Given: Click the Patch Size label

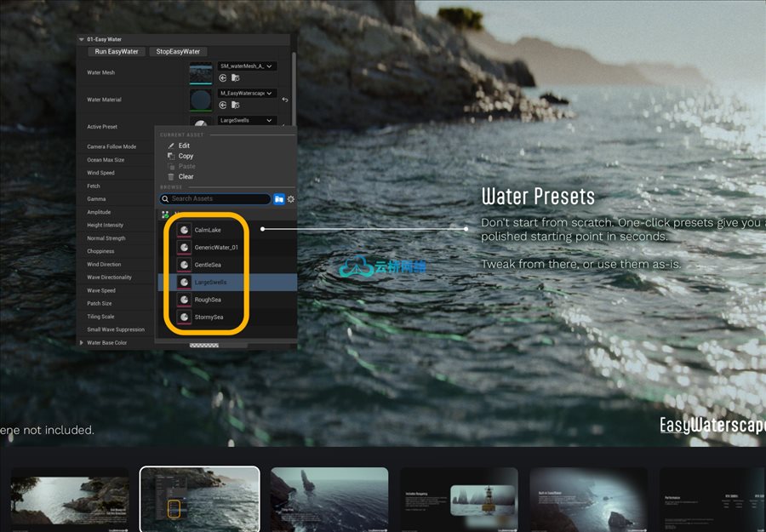Looking at the screenshot, I should coord(100,303).
